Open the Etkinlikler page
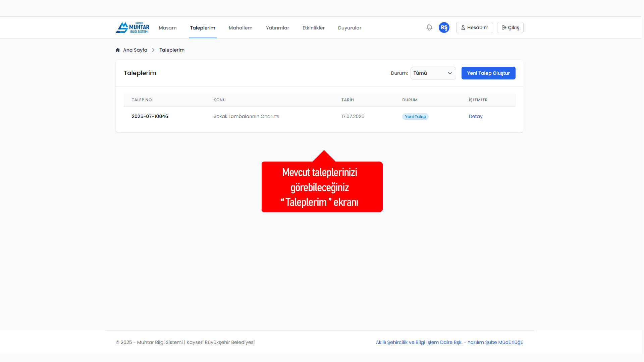 314,28
